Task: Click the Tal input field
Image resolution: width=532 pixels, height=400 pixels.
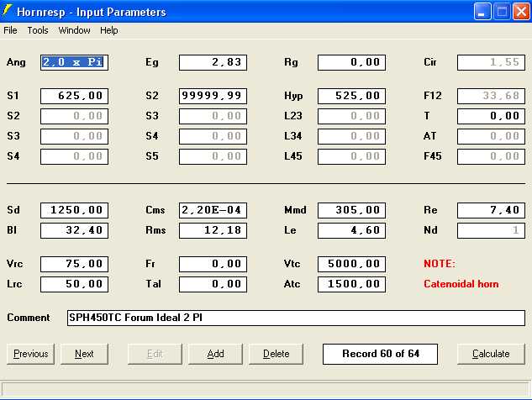Action: pyautogui.click(x=213, y=284)
